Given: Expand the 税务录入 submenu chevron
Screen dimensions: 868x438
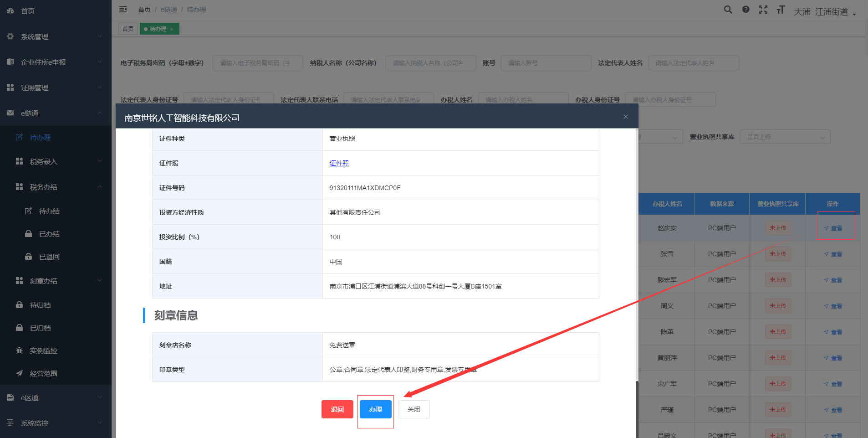Looking at the screenshot, I should pyautogui.click(x=100, y=161).
